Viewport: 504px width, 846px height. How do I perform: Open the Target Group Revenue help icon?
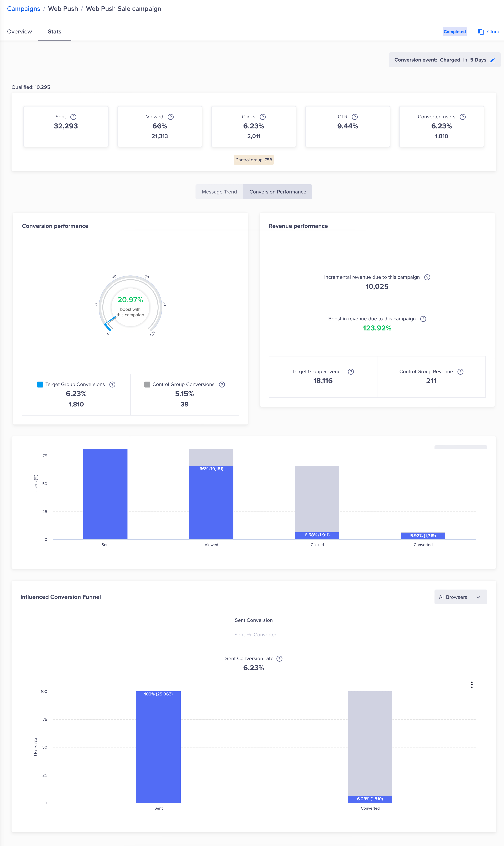(351, 372)
